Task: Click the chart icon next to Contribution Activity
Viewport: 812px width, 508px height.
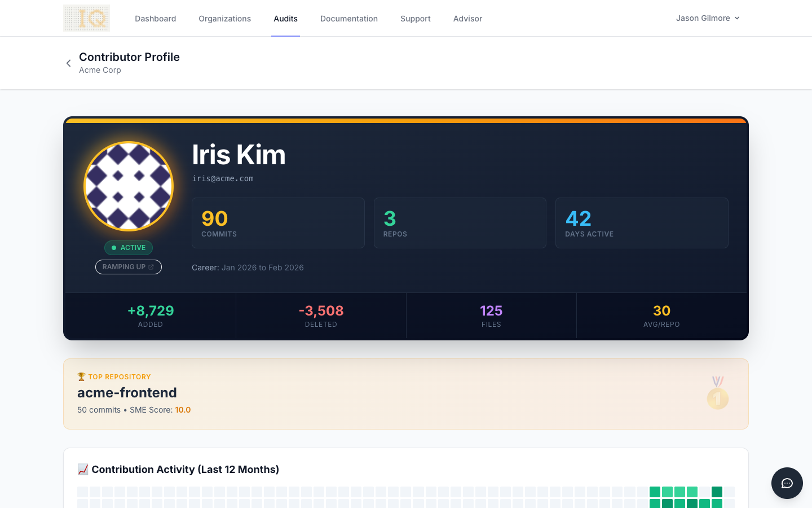Action: [82, 469]
